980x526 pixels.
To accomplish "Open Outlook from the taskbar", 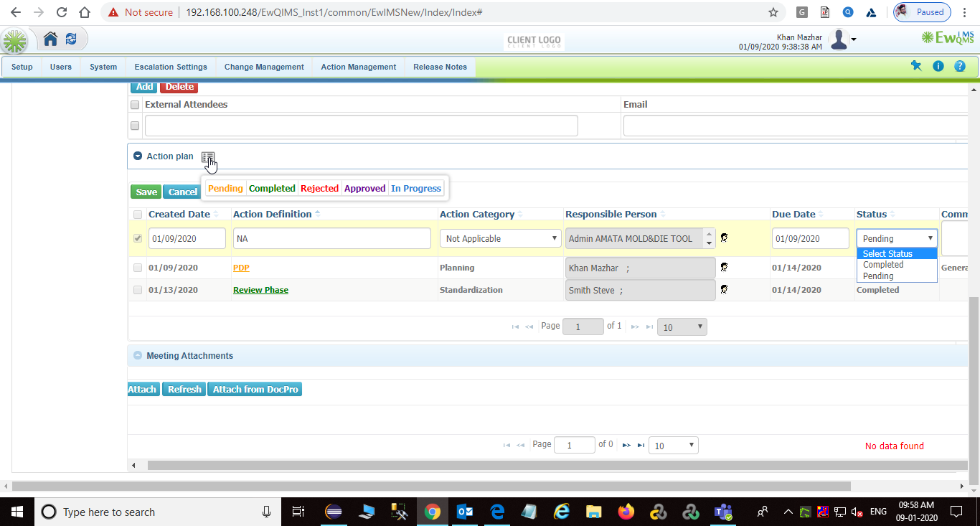I will 465,512.
